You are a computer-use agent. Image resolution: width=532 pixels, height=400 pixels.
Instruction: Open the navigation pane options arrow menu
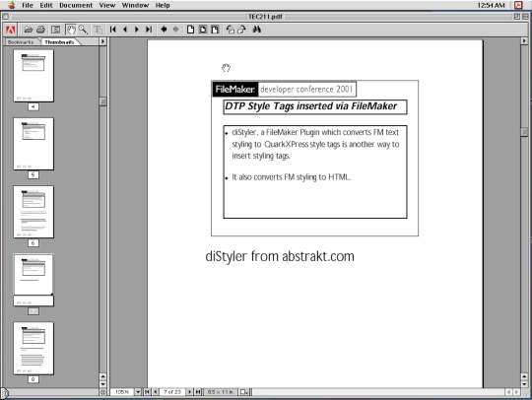point(102,41)
